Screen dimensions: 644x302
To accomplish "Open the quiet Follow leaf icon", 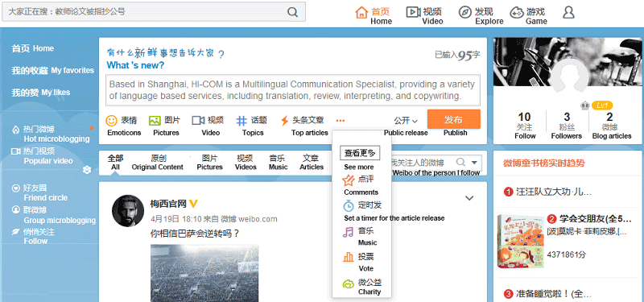I will [15, 232].
